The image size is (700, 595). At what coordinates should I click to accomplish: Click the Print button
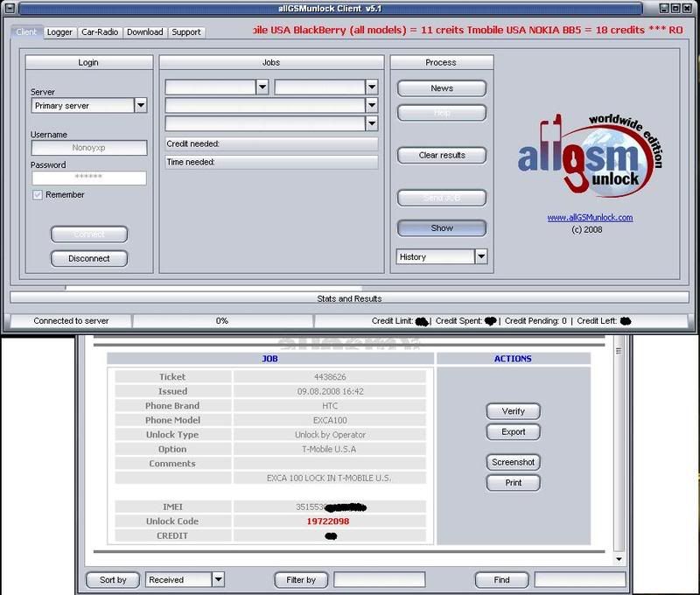tap(513, 483)
